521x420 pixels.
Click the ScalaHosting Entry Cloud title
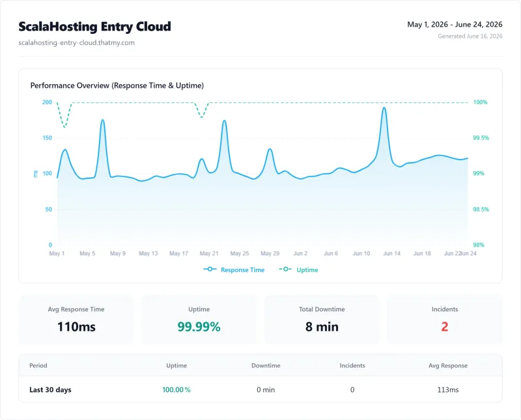[94, 27]
